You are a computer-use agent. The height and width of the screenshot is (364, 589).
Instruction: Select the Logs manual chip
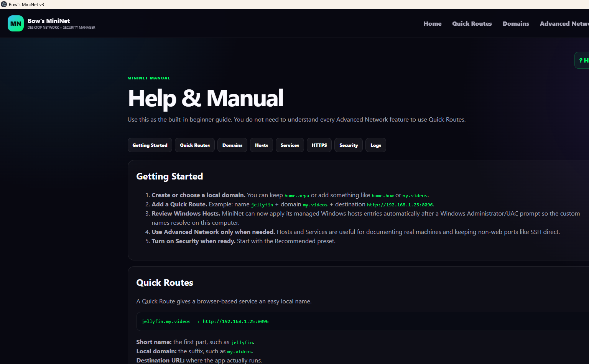376,145
